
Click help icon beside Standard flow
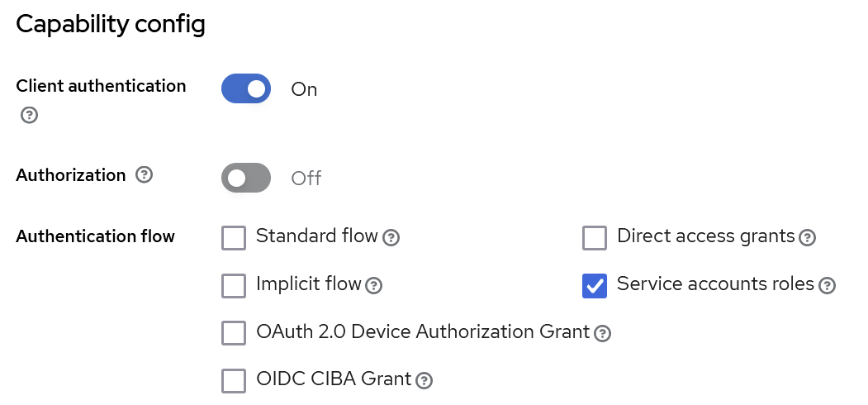click(x=392, y=238)
